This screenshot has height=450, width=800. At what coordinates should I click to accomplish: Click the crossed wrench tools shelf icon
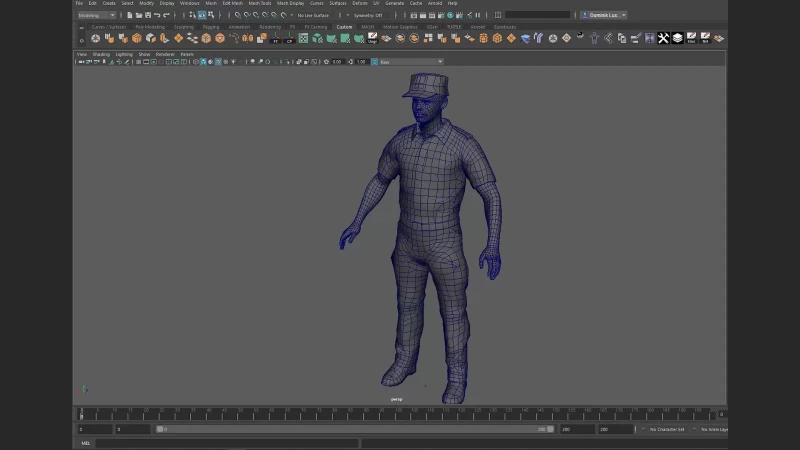(663, 38)
